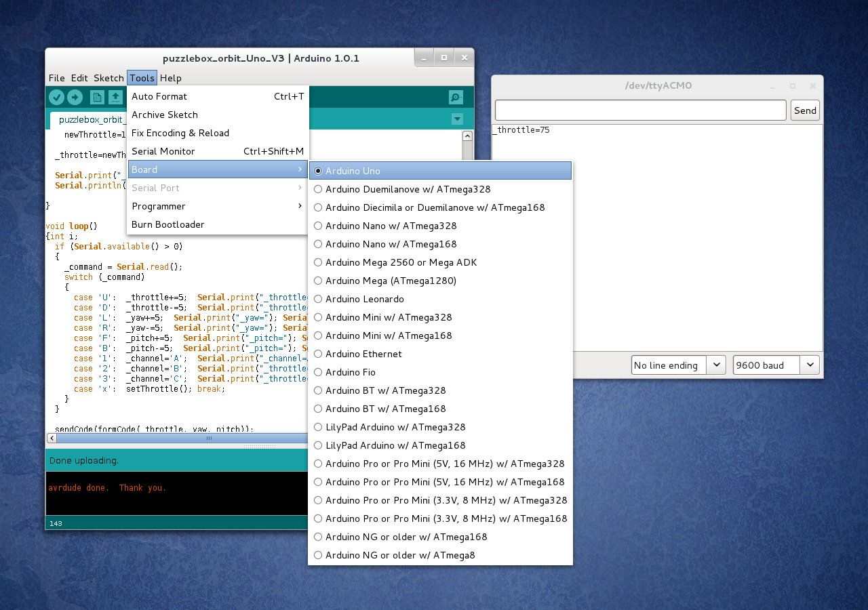Click the New sketch toolbar icon
Viewport: 868px width, 610px height.
click(98, 98)
